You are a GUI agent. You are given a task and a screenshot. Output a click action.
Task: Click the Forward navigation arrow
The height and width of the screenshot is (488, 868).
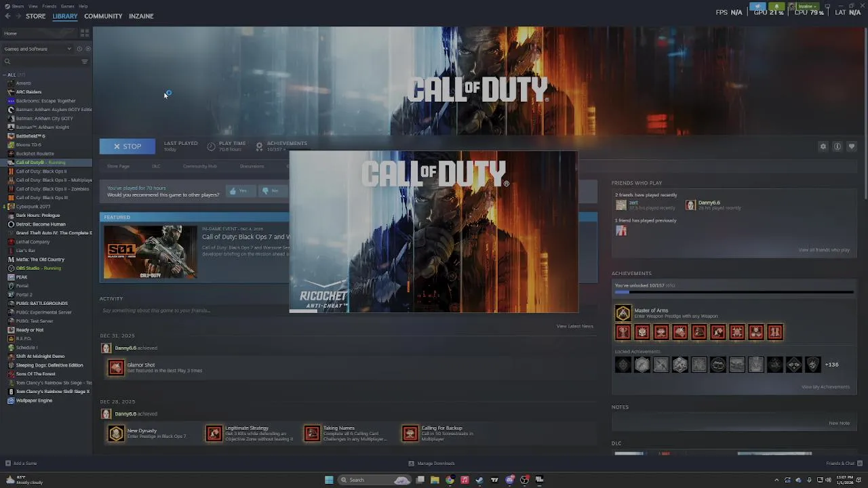pyautogui.click(x=18, y=16)
